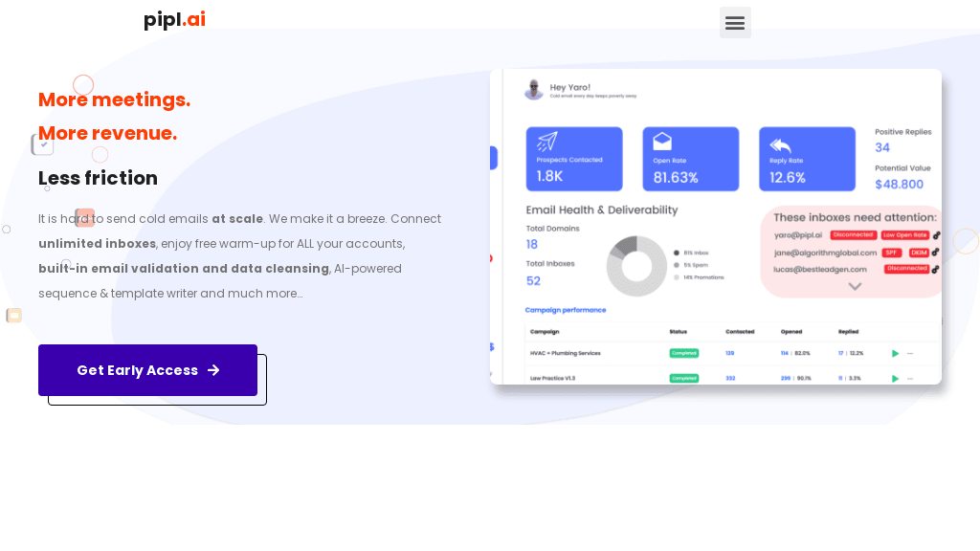Play the HVAC + Plumbing Services campaign

tap(895, 352)
